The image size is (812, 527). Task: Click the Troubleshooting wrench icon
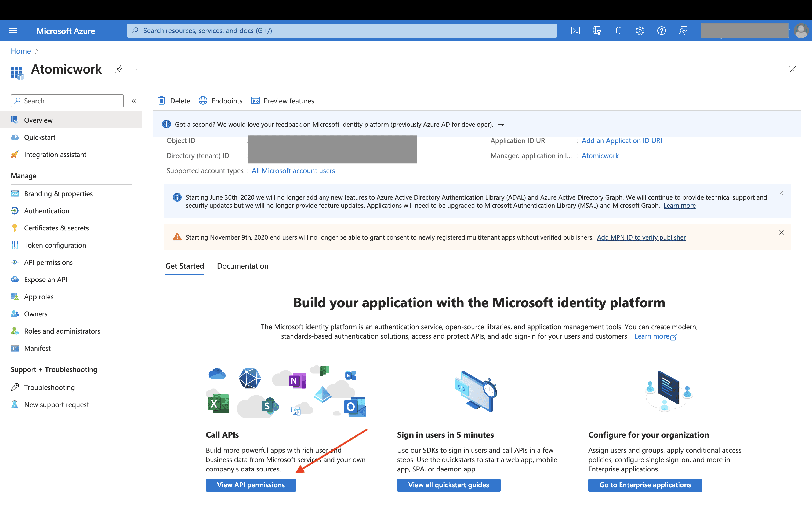(15, 387)
